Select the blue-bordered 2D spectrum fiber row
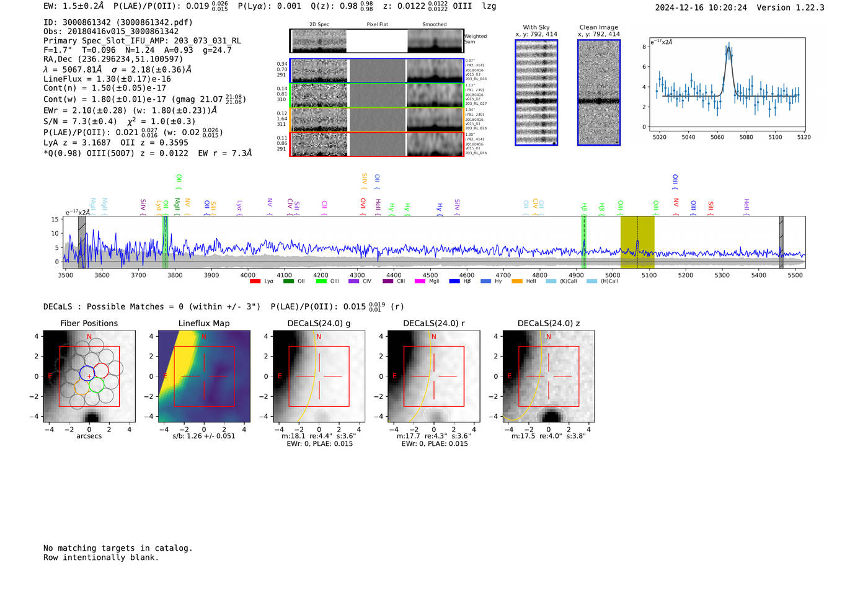The image size is (868, 591). (x=376, y=71)
